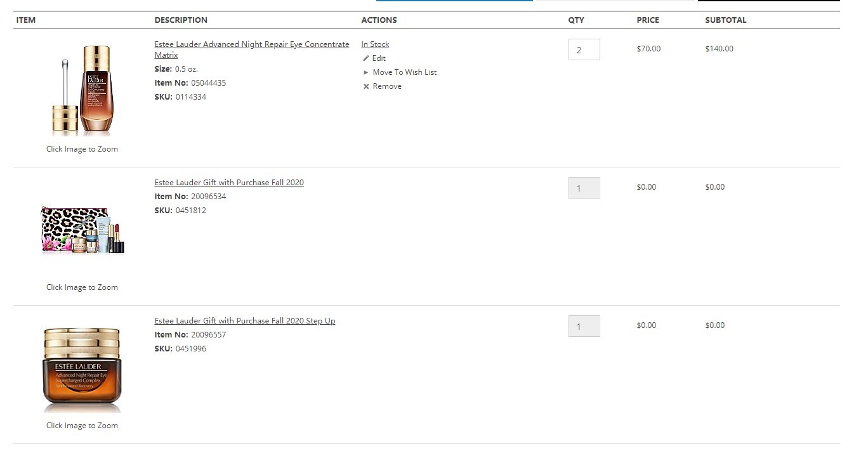Click 'Click Image to Zoom' under the eye jar
This screenshot has height=451, width=868.
click(82, 426)
